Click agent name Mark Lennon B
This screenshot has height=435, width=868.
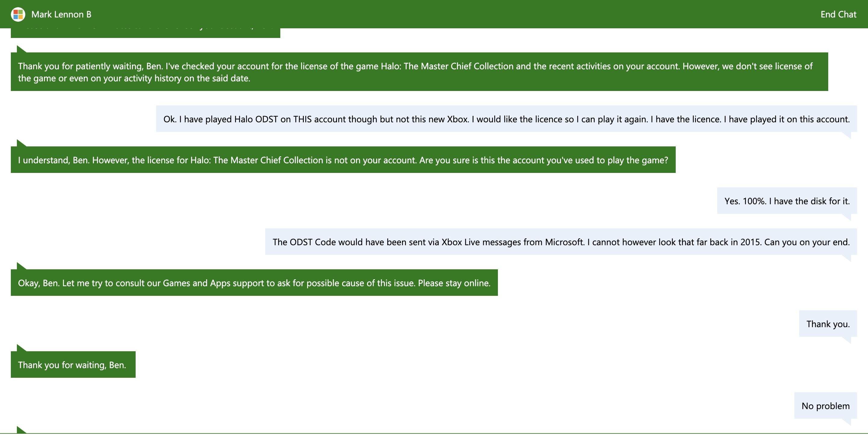tap(61, 14)
